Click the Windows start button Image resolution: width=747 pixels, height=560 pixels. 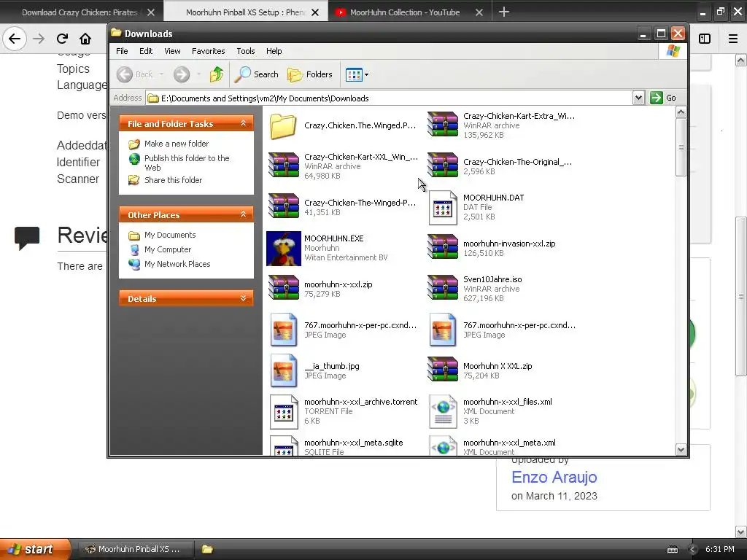[34, 549]
